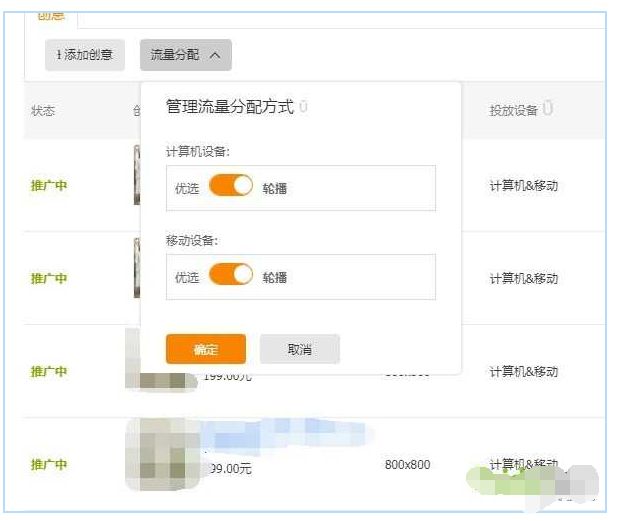
Task: Click help icon beside 管理流量分配方式 title
Action: (x=303, y=106)
